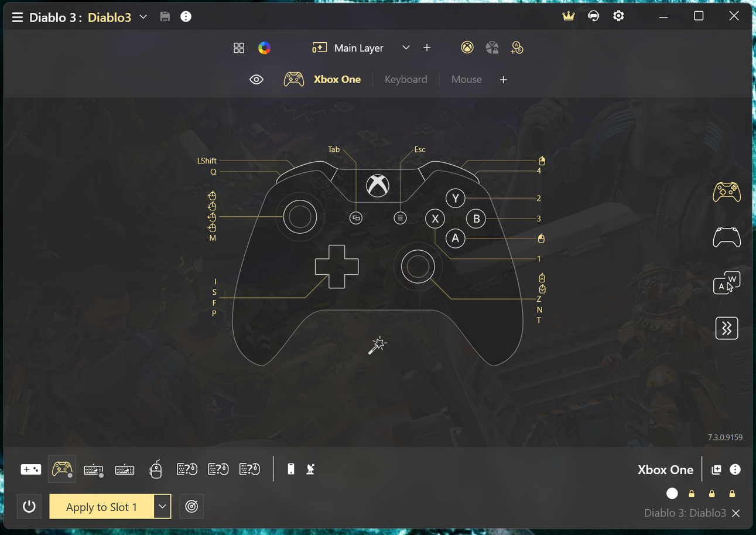Click the LED color wheel icon
Viewport: 756px width, 535px height.
(x=265, y=48)
